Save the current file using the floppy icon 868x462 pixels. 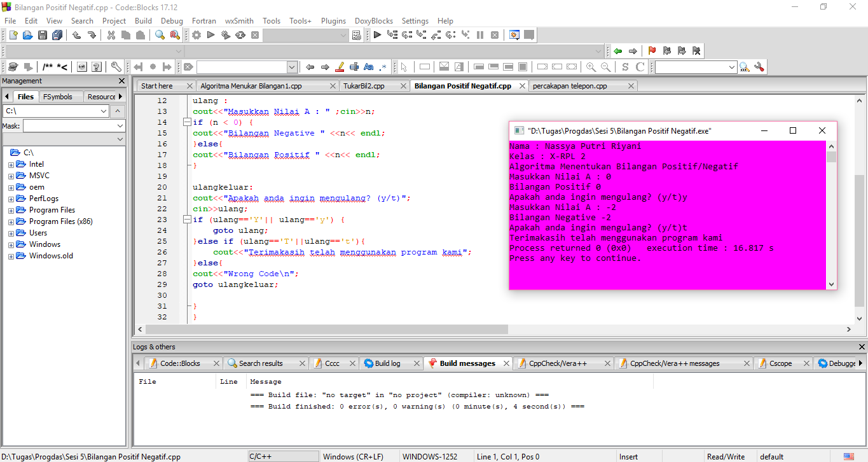pyautogui.click(x=43, y=35)
